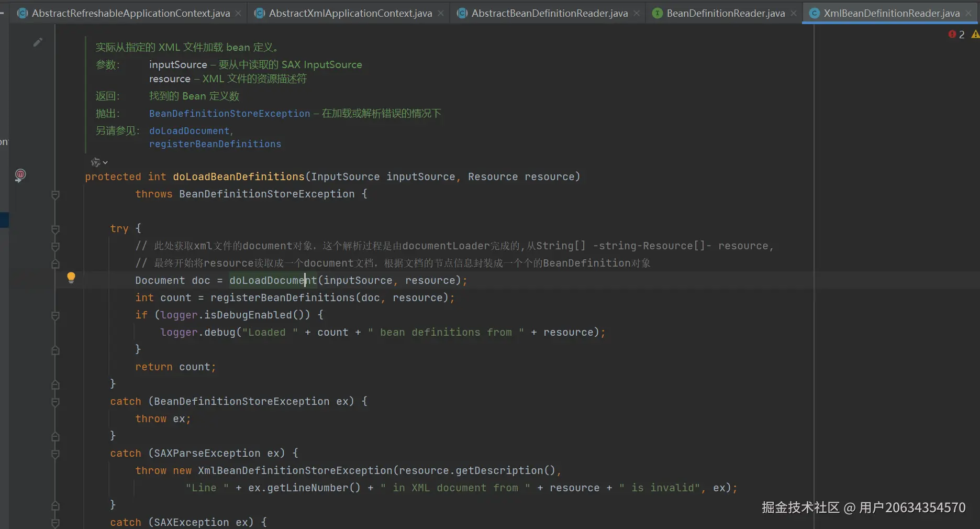Screen dimensions: 980x529
Task: Click the " bean definitions from " string literal
Action: point(446,332)
